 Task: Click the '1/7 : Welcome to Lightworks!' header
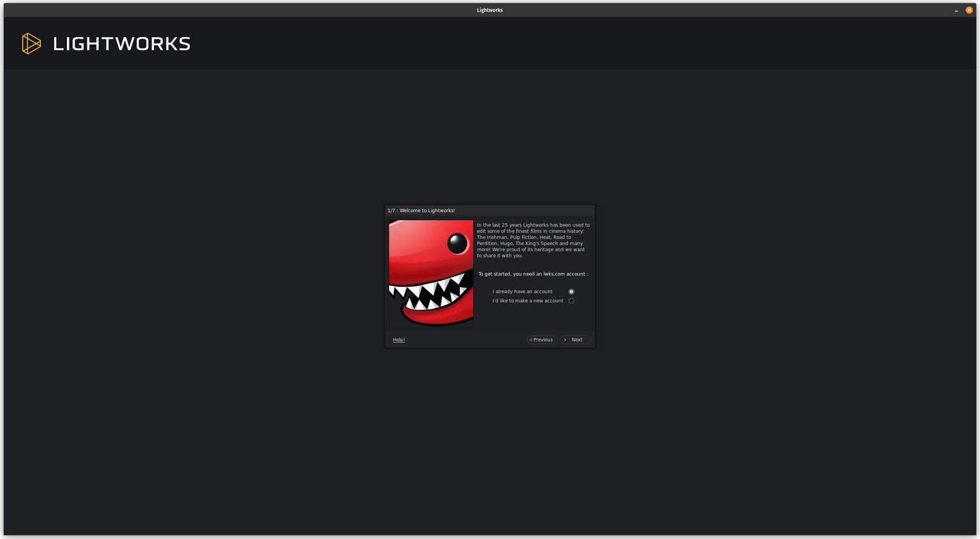pos(422,210)
